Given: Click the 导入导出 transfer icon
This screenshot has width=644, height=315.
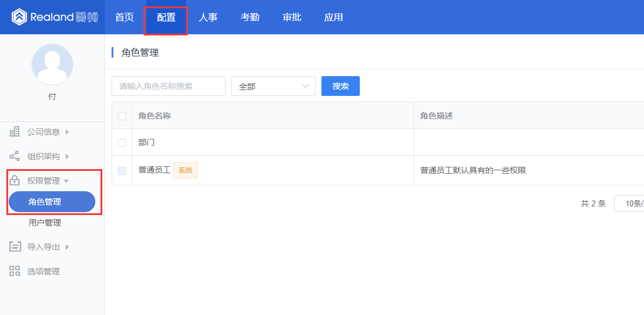Looking at the screenshot, I should point(15,247).
